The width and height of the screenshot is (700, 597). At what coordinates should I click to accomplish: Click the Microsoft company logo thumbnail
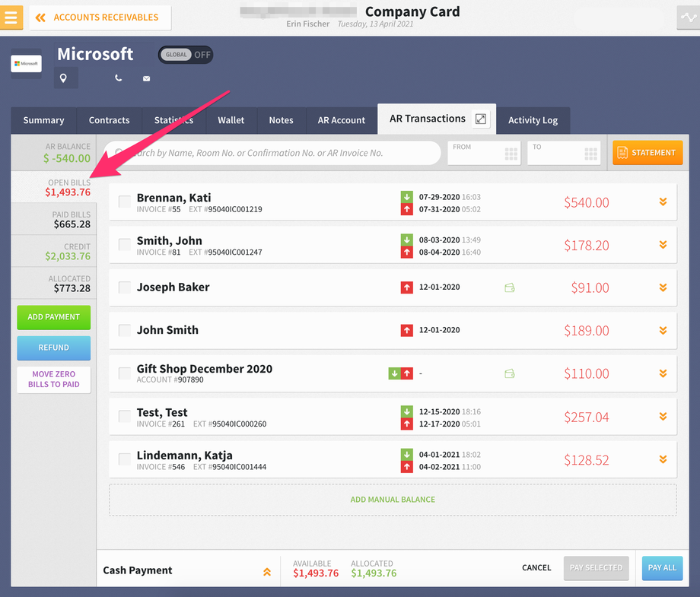pyautogui.click(x=27, y=63)
